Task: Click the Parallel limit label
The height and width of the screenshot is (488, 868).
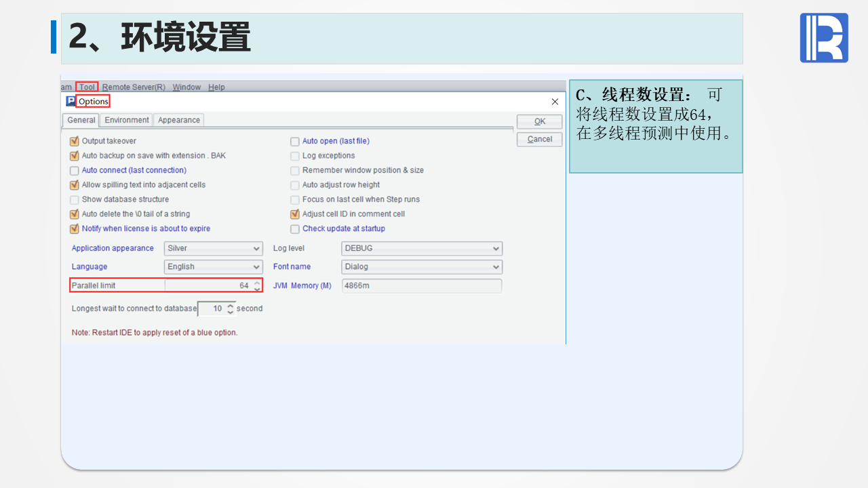Action: 94,285
